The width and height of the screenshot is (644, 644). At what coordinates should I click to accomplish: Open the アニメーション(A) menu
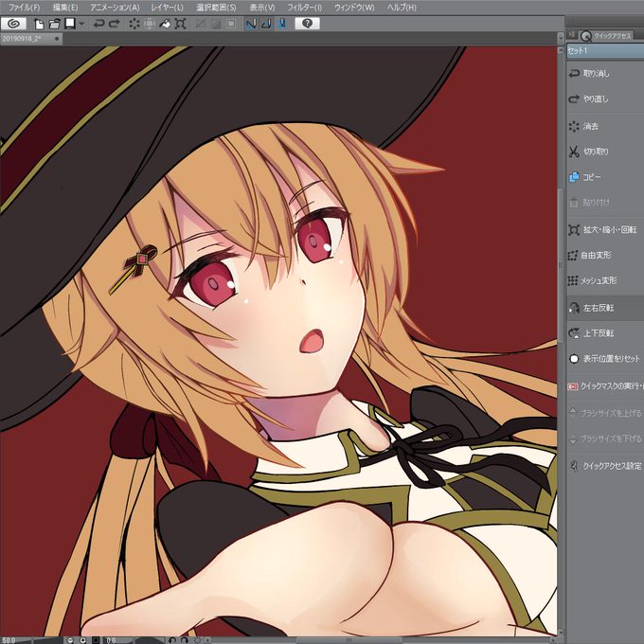115,8
